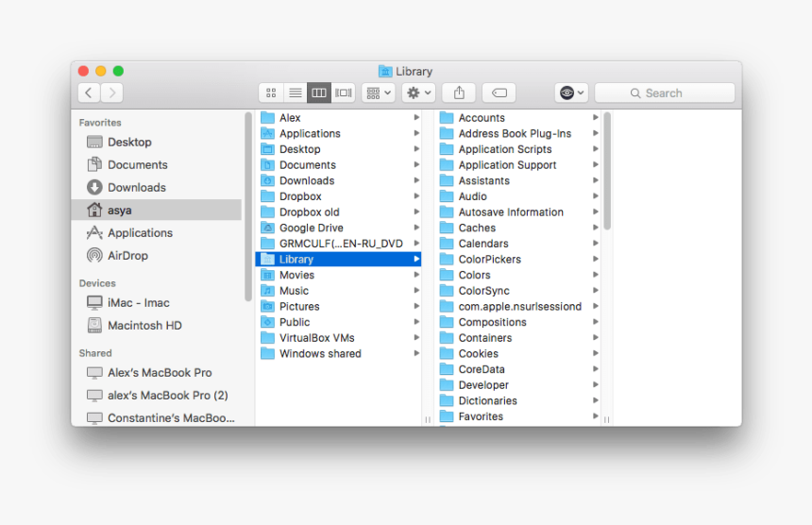
Task: Select the com.apple.nsurlsessiond folder
Action: click(x=517, y=307)
